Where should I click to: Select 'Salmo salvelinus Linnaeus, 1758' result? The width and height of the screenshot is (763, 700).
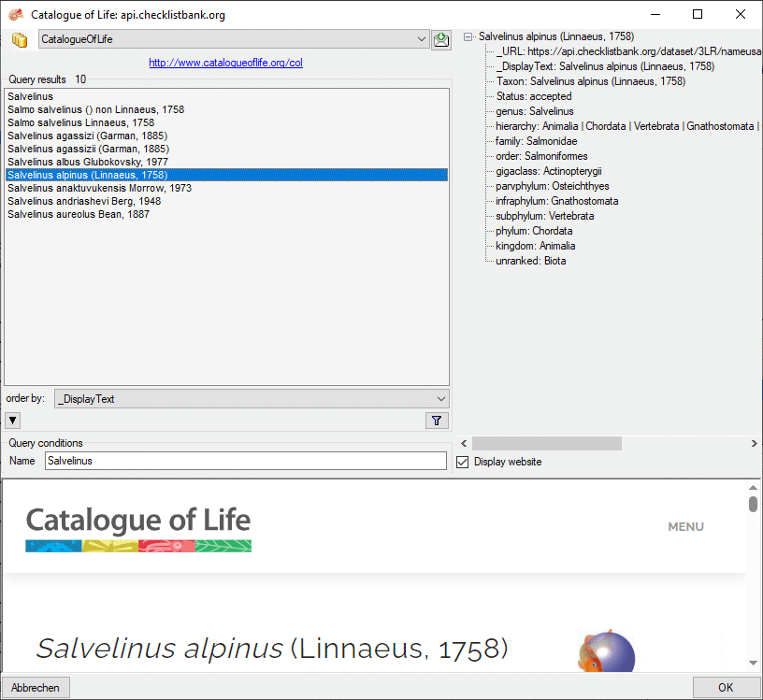227,122
